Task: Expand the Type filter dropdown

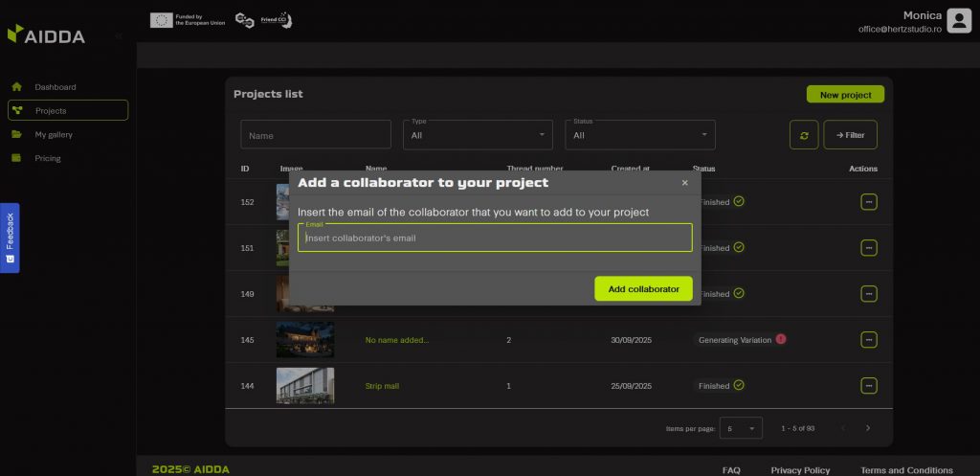Action: pyautogui.click(x=479, y=135)
